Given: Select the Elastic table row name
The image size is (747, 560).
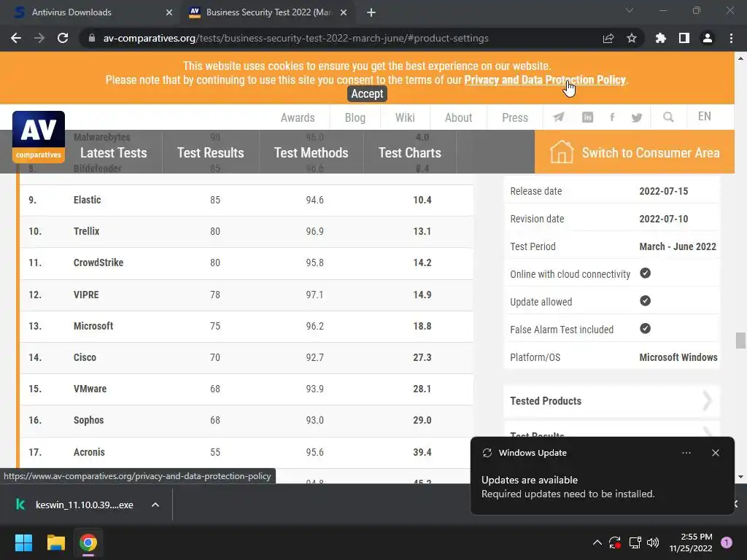Looking at the screenshot, I should pyautogui.click(x=88, y=200).
